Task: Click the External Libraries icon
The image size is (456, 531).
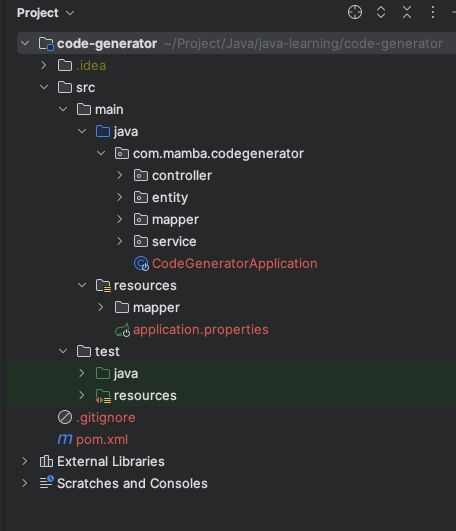Action: [x=46, y=461]
